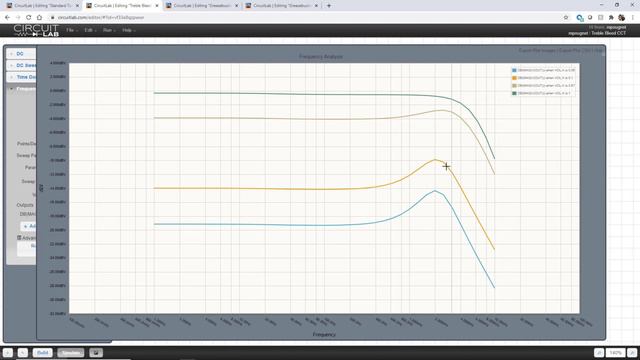The height and width of the screenshot is (360, 640).
Task: Close the 'Treble Bleed' browser tab
Action: (x=157, y=6)
